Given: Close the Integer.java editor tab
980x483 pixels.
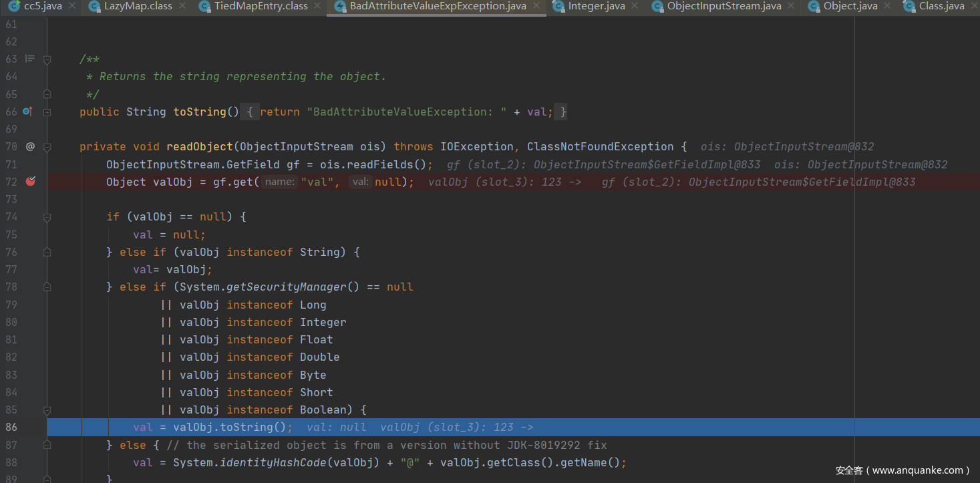Looking at the screenshot, I should [635, 7].
